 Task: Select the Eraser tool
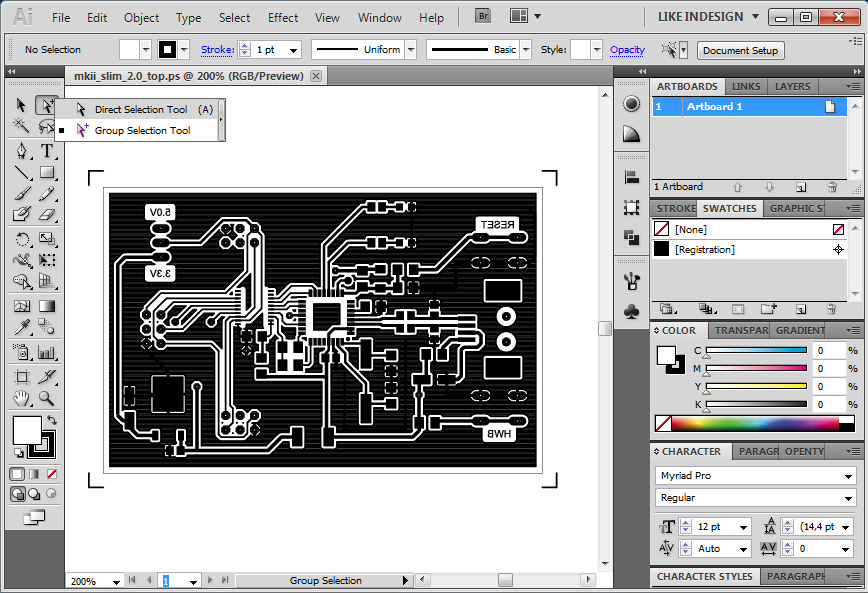point(46,214)
